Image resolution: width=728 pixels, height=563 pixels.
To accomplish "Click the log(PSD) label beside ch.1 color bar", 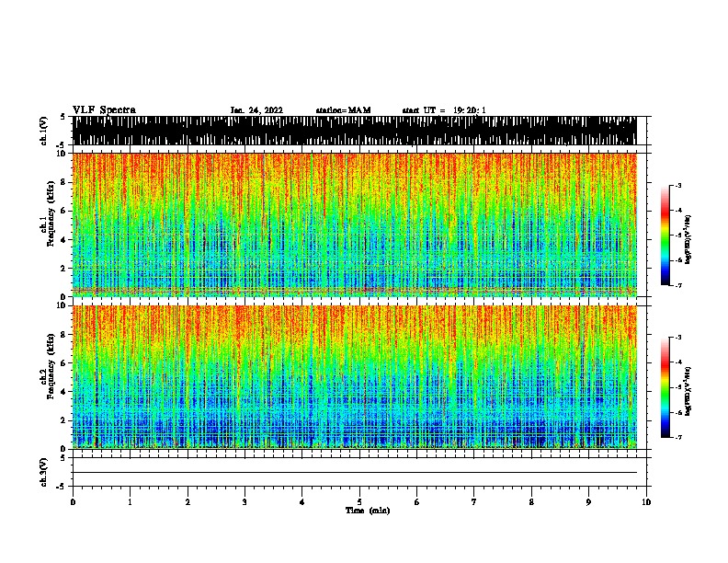I will (x=688, y=240).
